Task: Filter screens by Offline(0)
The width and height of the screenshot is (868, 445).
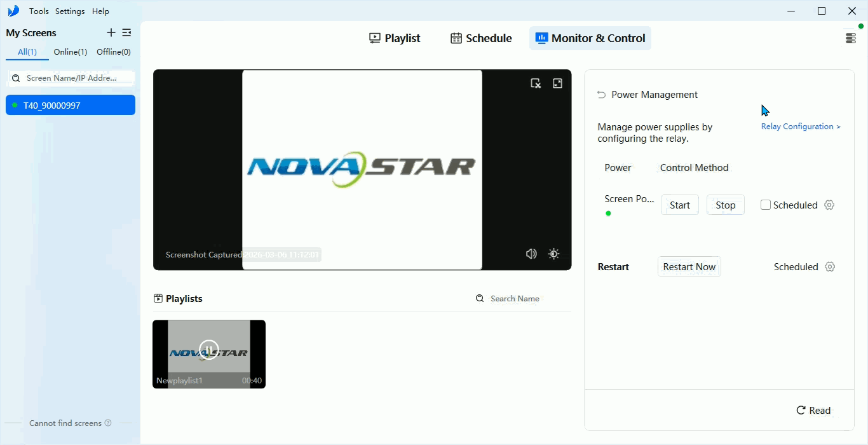Action: coord(114,52)
